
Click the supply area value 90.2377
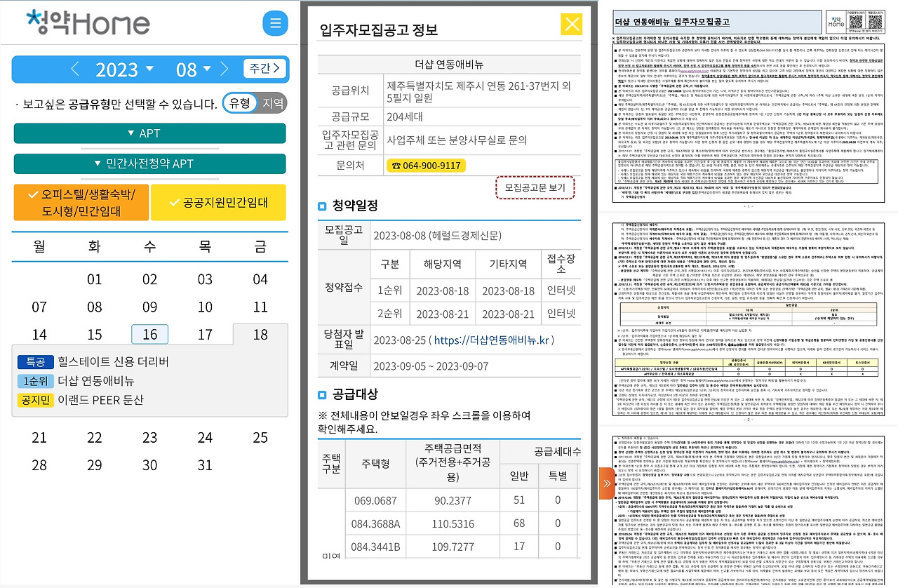click(453, 500)
